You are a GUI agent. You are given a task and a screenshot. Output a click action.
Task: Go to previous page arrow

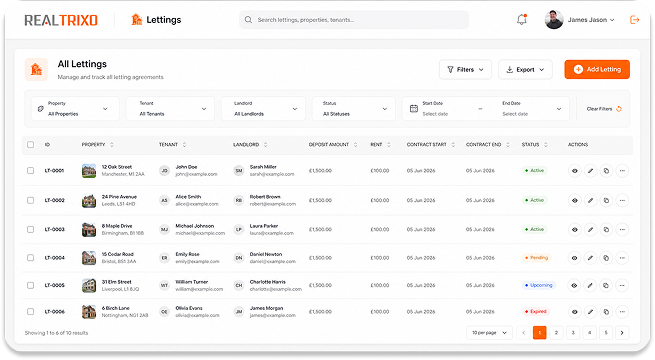point(523,333)
